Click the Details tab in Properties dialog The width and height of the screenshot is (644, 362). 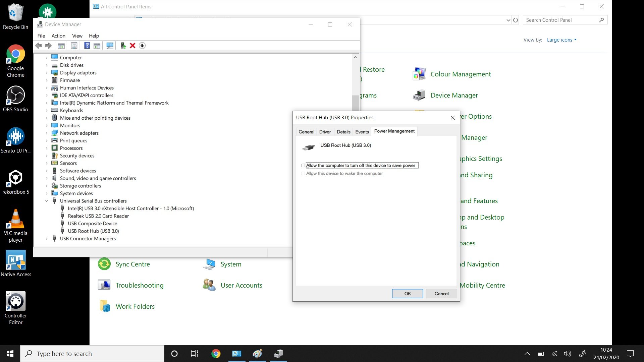[x=343, y=132]
